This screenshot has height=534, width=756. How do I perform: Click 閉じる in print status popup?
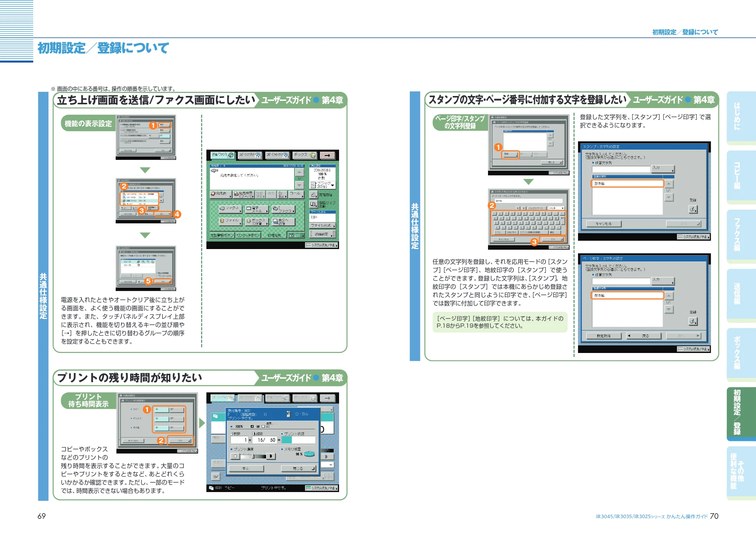point(298,469)
